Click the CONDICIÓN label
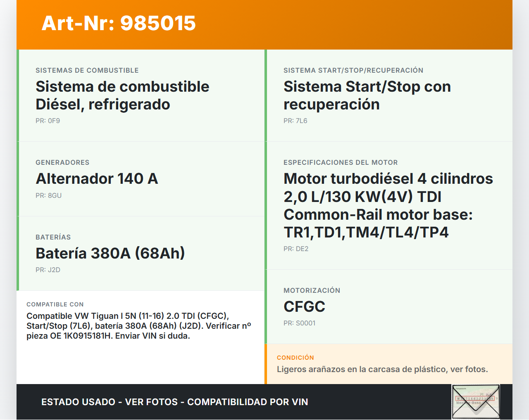This screenshot has height=420, width=529. [x=295, y=358]
